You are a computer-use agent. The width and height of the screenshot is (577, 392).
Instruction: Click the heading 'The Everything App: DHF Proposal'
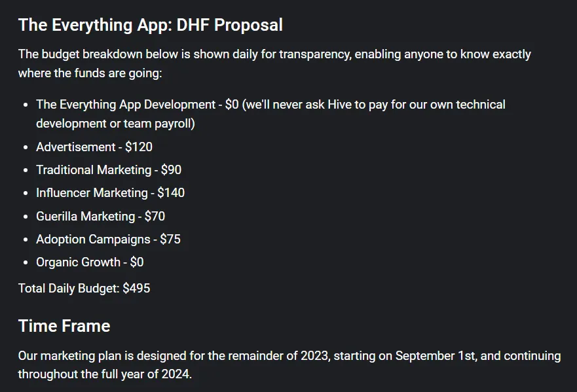(151, 26)
